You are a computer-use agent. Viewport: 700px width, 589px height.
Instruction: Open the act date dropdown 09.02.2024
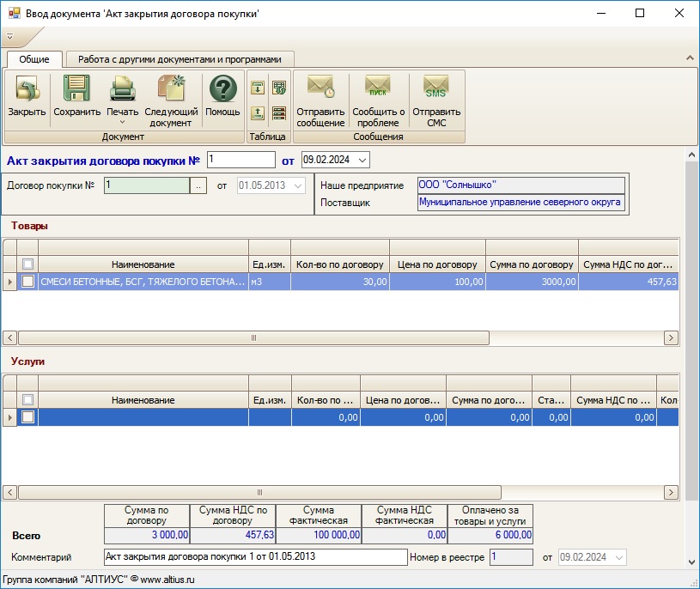tap(362, 160)
